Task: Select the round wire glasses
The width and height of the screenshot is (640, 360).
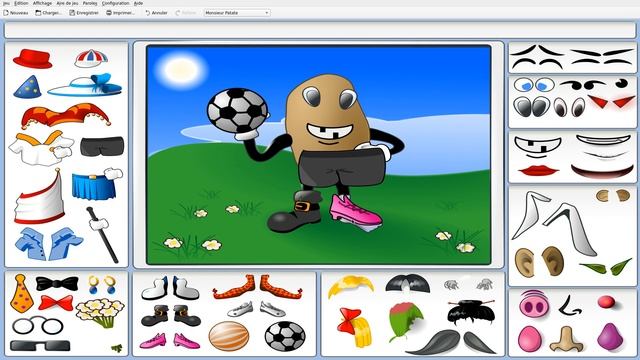Action: pyautogui.click(x=38, y=326)
